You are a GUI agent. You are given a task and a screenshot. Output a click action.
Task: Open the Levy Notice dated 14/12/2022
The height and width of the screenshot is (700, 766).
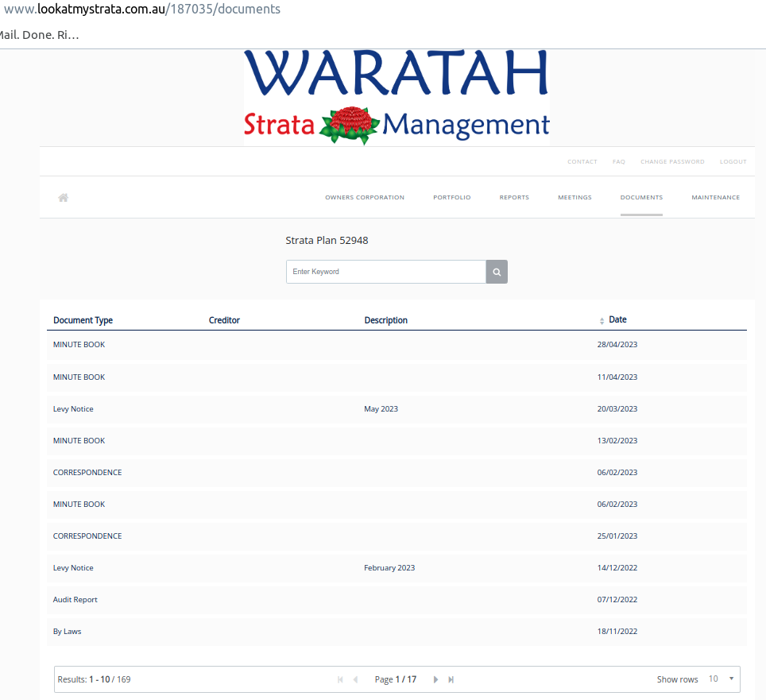tap(397, 567)
